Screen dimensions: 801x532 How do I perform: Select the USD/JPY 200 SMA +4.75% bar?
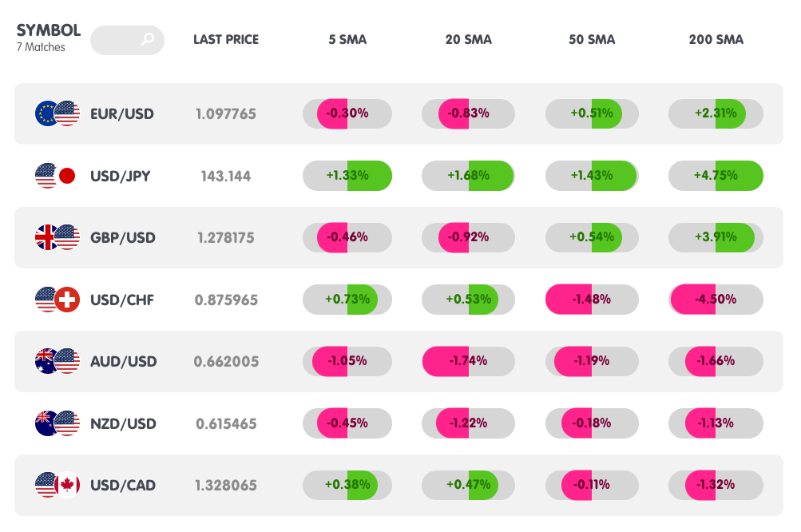point(716,176)
